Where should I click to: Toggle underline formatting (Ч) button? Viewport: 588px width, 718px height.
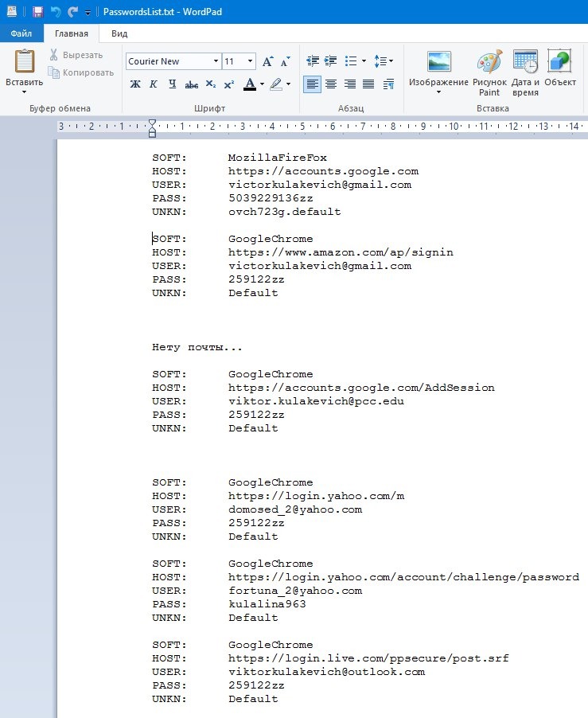173,84
